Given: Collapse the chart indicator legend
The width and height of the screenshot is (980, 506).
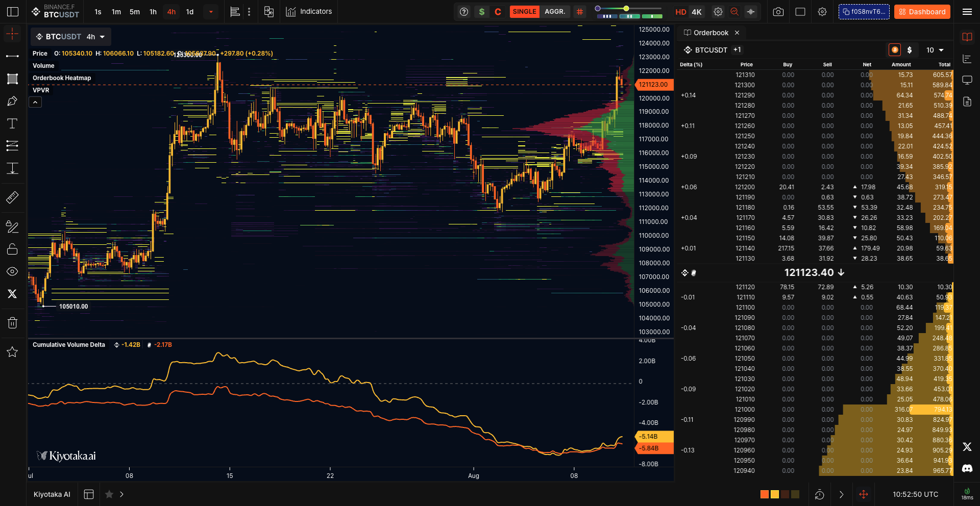Looking at the screenshot, I should 35,103.
